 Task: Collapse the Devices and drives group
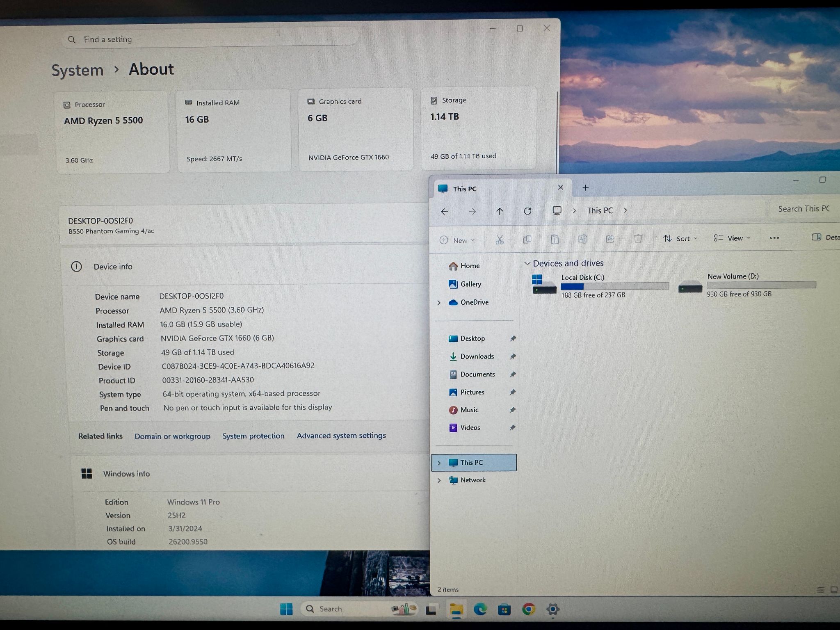527,263
